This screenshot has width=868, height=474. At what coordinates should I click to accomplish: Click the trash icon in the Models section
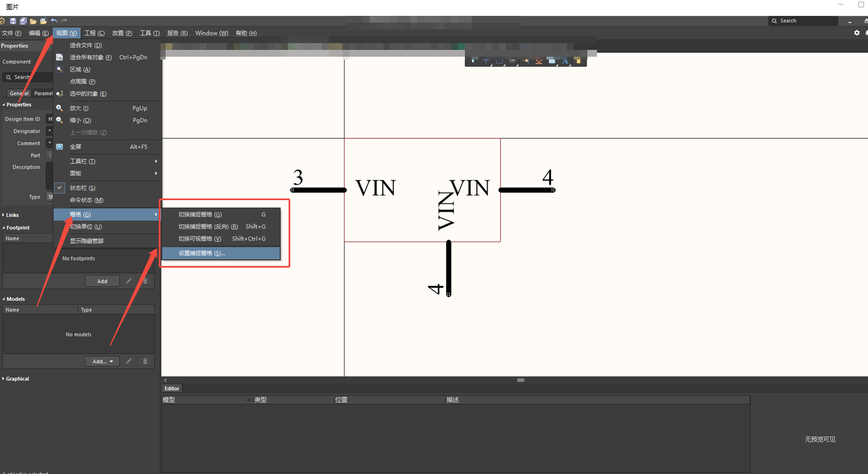click(145, 361)
